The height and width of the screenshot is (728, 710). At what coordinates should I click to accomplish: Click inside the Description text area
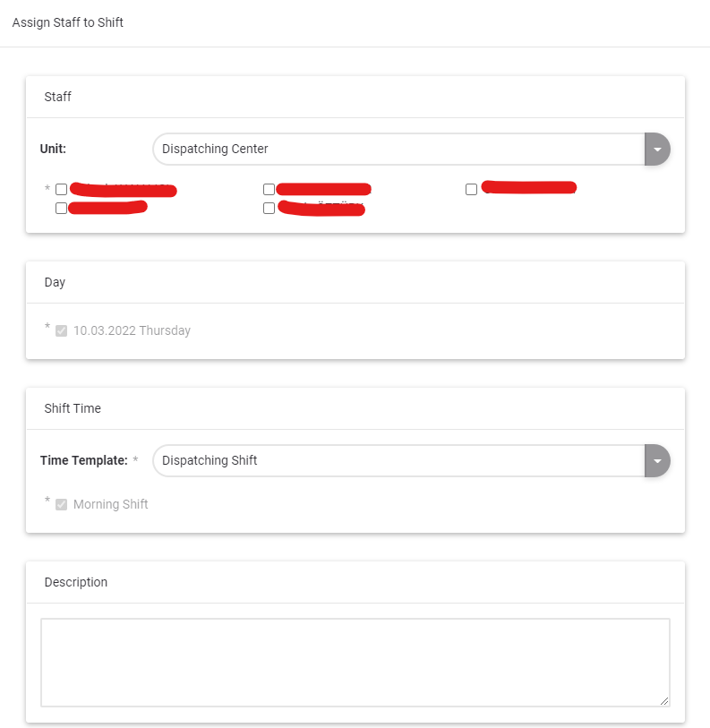355,663
